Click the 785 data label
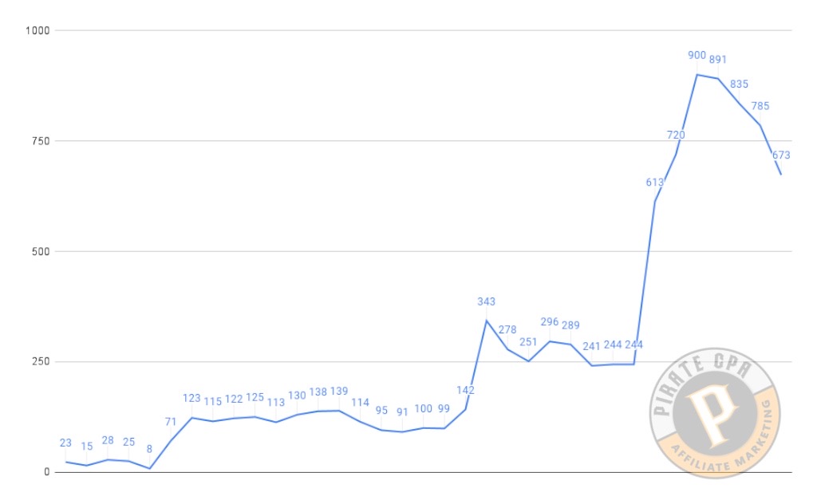The image size is (817, 504). point(760,106)
